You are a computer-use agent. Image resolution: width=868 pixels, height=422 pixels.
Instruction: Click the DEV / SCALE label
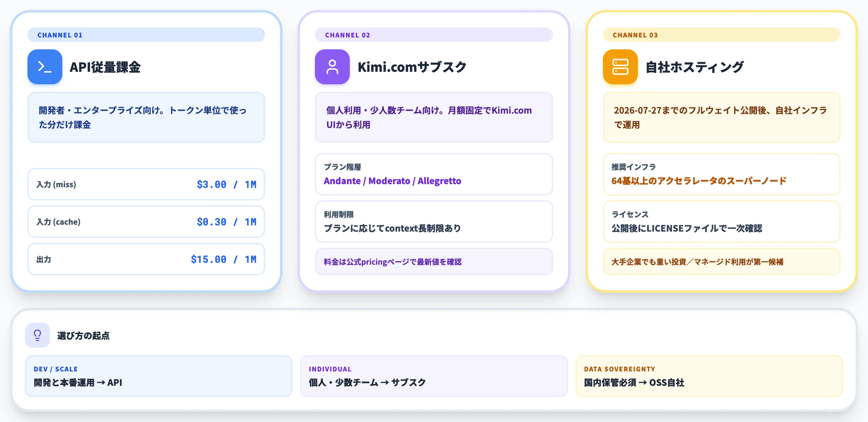point(55,369)
